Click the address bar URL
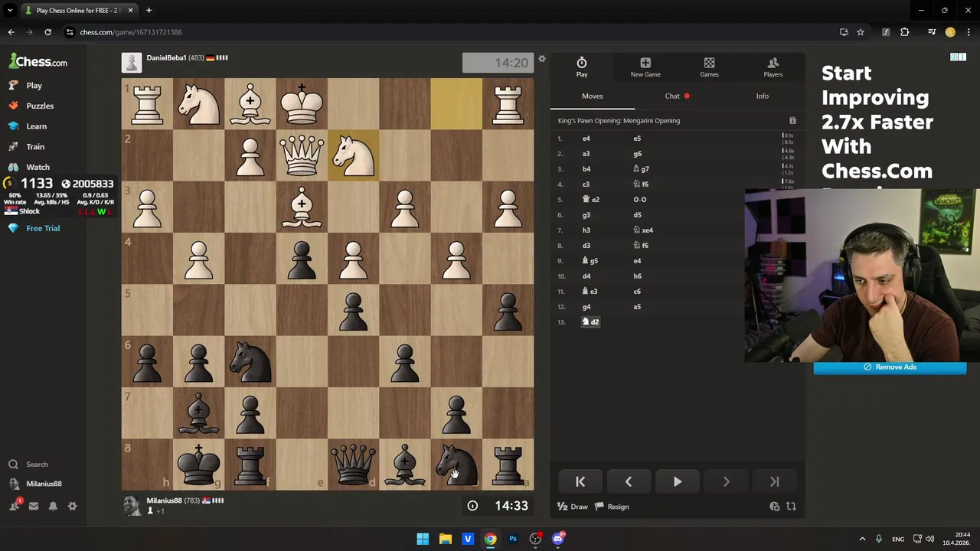The image size is (980, 551). (x=131, y=32)
